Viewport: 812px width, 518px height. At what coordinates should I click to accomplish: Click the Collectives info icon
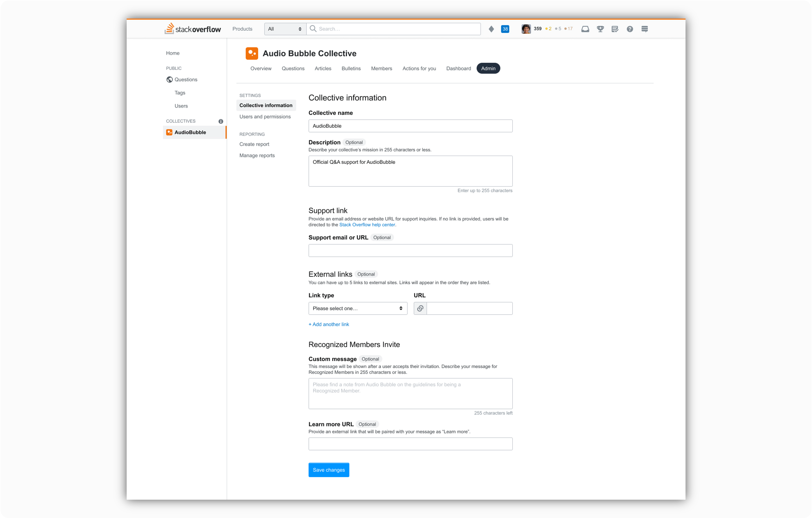tap(221, 121)
